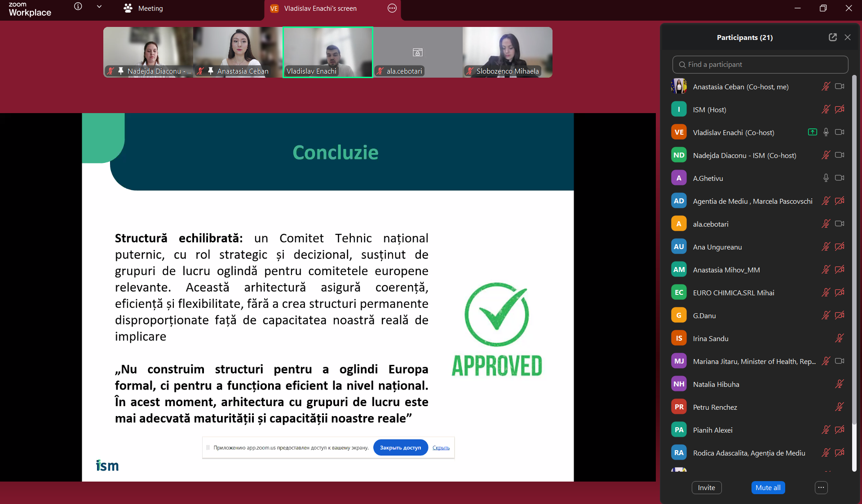
Task: Open the Meeting tab
Action: click(x=144, y=9)
